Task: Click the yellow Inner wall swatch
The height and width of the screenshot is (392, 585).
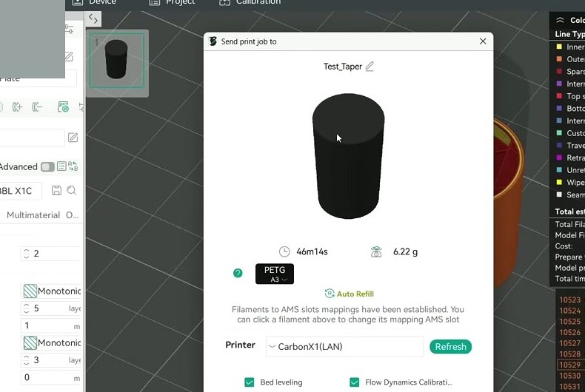Action: pos(559,47)
